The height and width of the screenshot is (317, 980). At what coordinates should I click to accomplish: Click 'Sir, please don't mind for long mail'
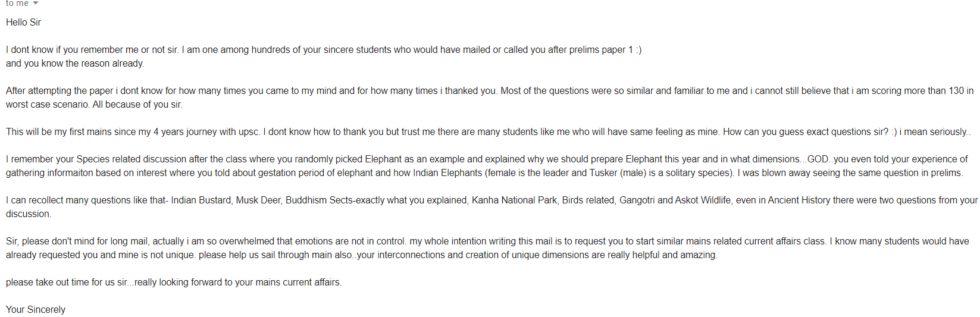(x=78, y=241)
